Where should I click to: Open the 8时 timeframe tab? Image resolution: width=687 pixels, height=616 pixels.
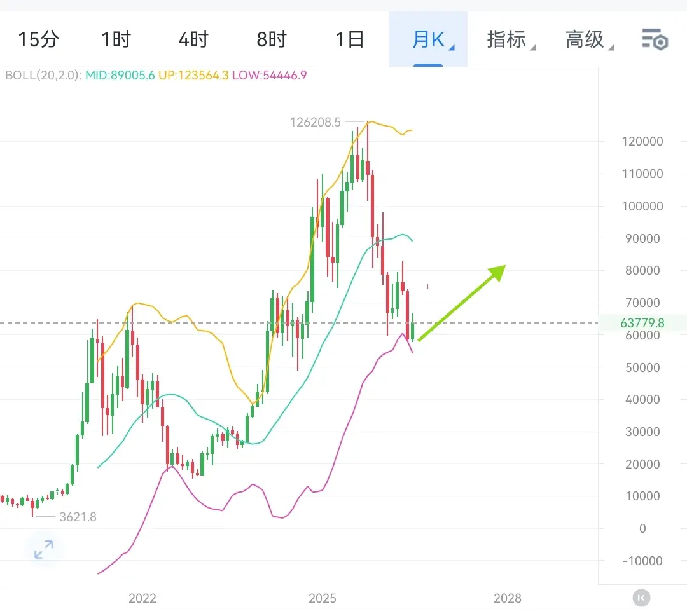(x=272, y=39)
